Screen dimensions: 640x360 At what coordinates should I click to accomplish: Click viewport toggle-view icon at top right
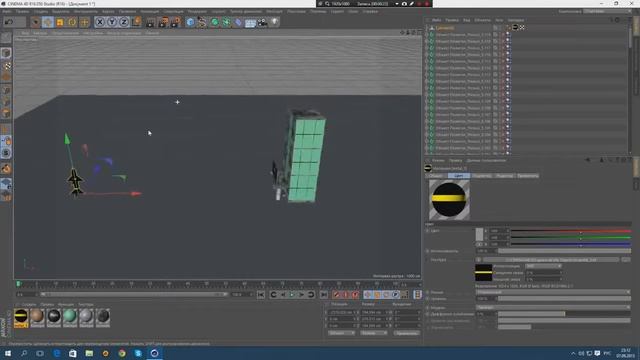point(419,32)
